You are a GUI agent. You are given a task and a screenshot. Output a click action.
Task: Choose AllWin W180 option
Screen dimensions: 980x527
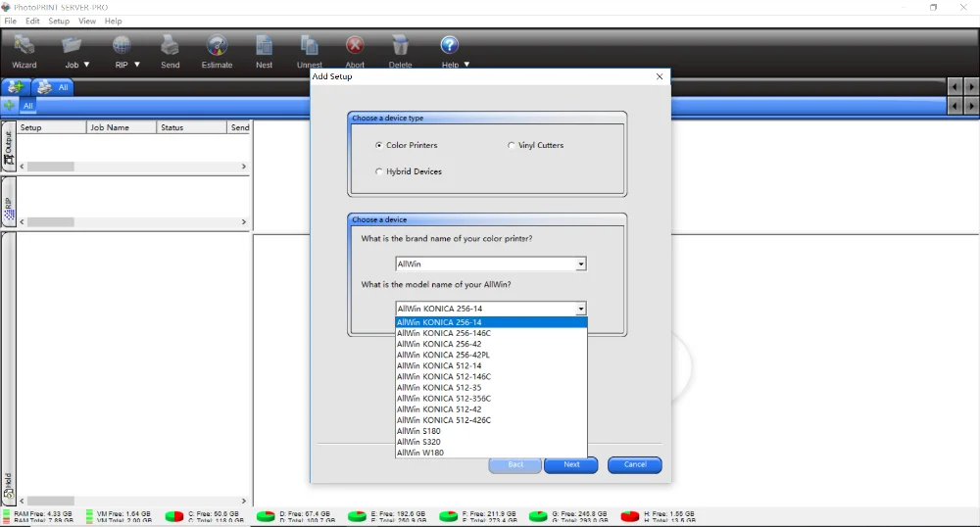(x=491, y=453)
